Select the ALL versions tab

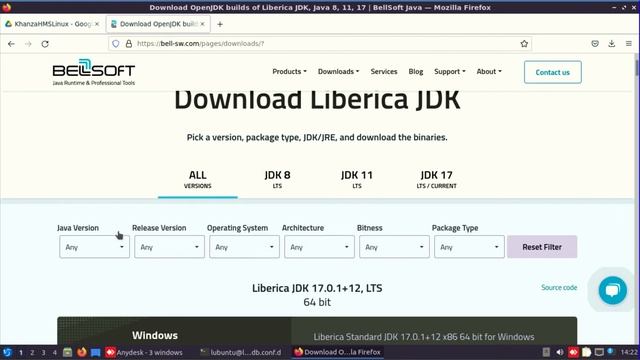(198, 179)
